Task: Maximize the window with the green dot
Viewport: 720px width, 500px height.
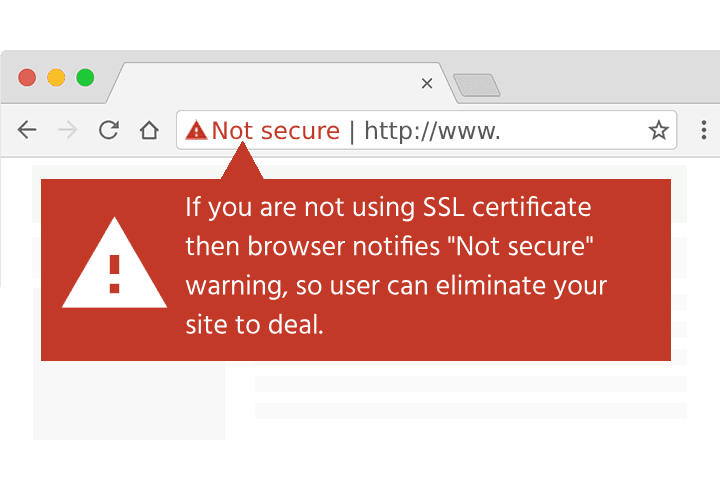Action: tap(85, 78)
